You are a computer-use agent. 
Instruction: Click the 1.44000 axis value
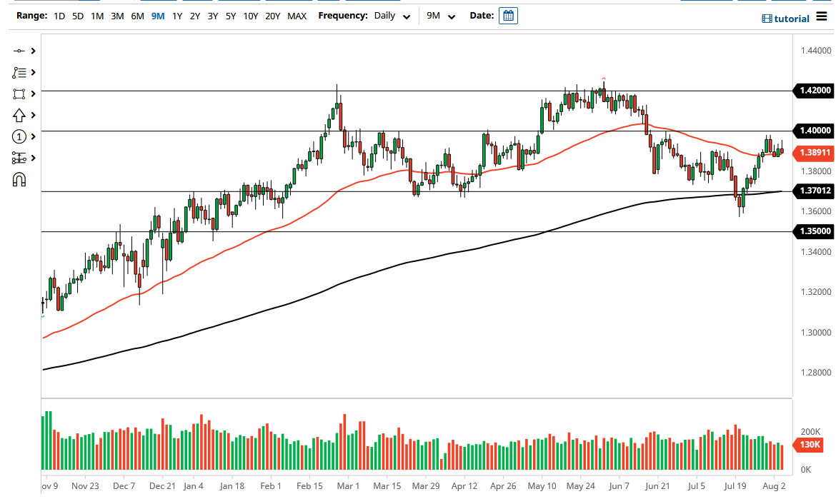point(816,51)
